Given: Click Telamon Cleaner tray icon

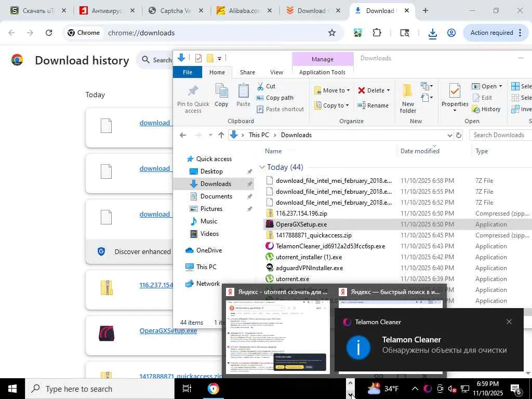Looking at the screenshot, I should pyautogui.click(x=427, y=389).
